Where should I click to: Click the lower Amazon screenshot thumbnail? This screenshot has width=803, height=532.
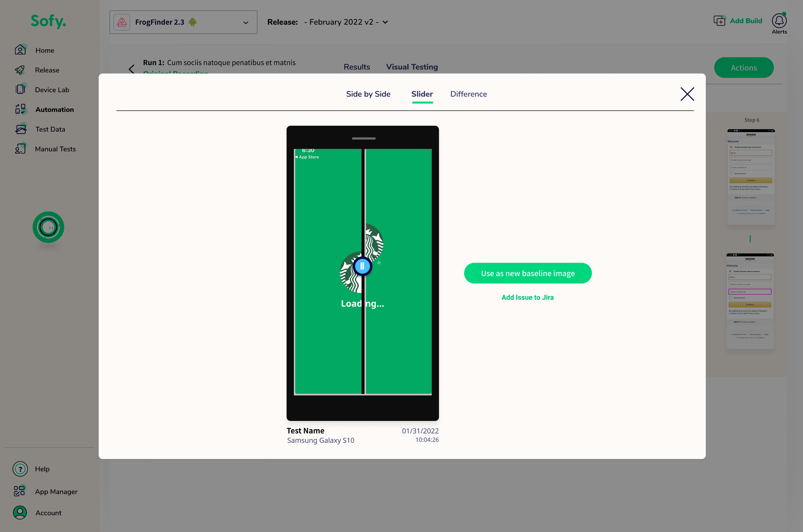tap(750, 301)
